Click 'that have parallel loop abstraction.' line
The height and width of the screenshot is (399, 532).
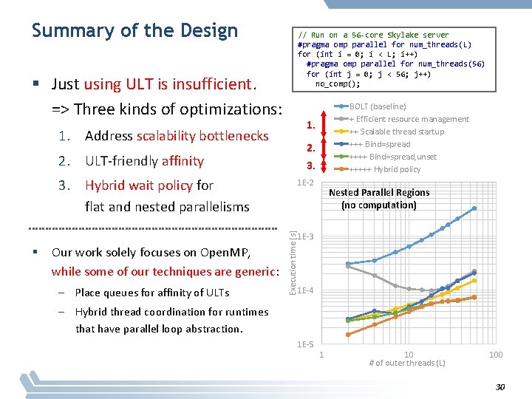(159, 329)
